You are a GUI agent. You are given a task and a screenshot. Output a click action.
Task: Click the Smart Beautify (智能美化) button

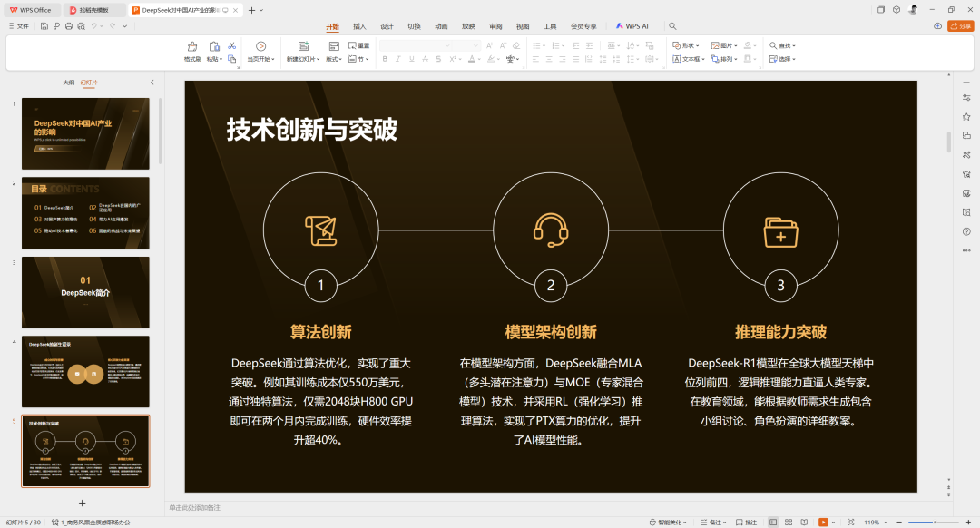(668, 523)
